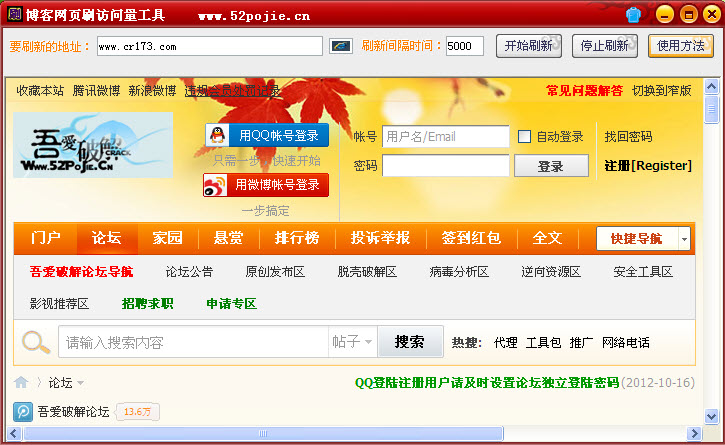Open the 招聘求职 link

coord(147,303)
